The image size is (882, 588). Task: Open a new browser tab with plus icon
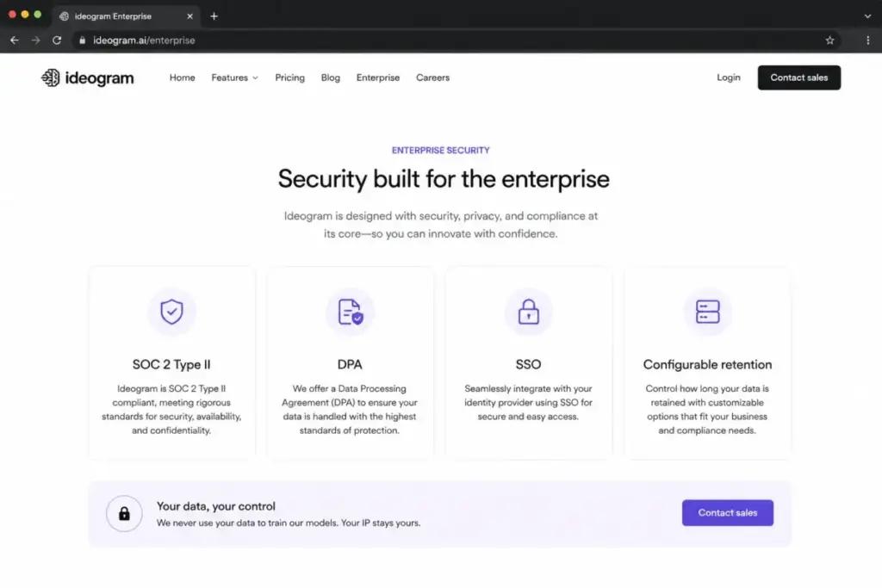click(x=214, y=16)
